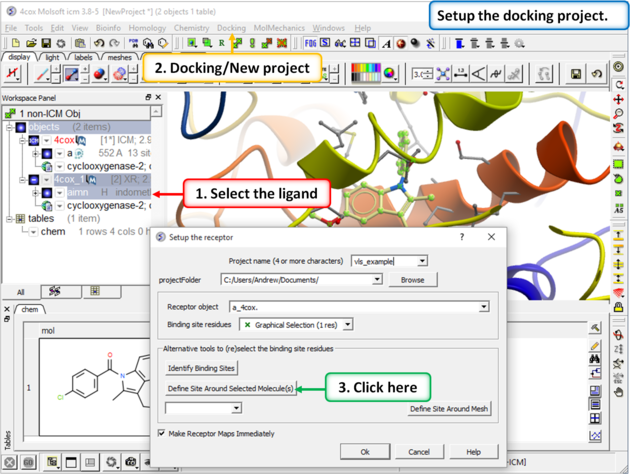This screenshot has width=630, height=474.
Task: Click Define Site Around Selected Molecule(s) button
Action: point(231,388)
